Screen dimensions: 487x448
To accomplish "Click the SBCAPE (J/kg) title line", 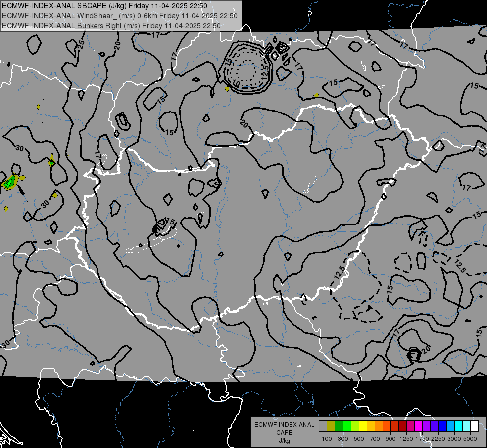I will tap(104, 6).
